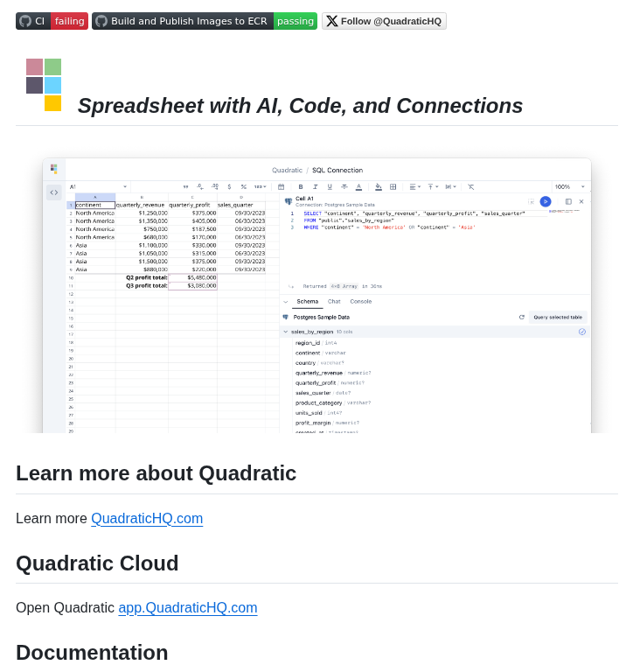Switch to the Schema tab
This screenshot has height=672, width=626.
tap(308, 301)
